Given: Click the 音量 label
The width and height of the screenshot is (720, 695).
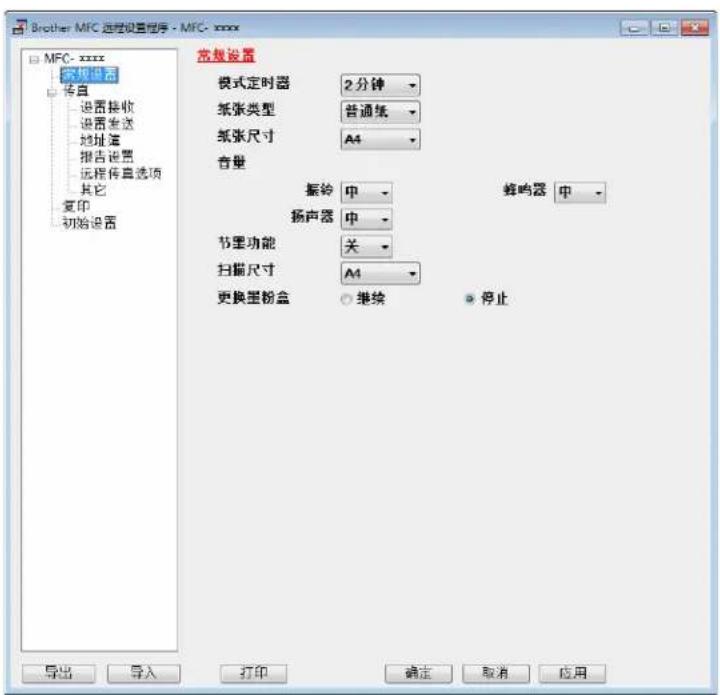Looking at the screenshot, I should (231, 163).
